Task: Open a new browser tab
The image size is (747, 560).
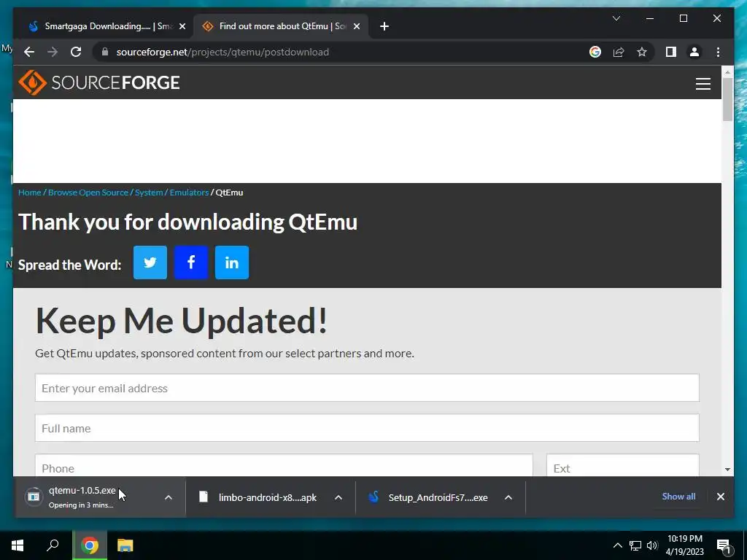Action: 384,26
